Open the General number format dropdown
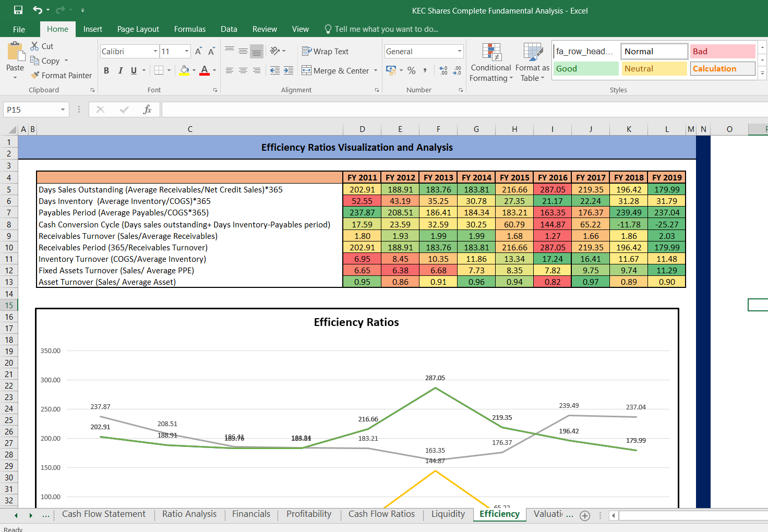 [x=460, y=51]
